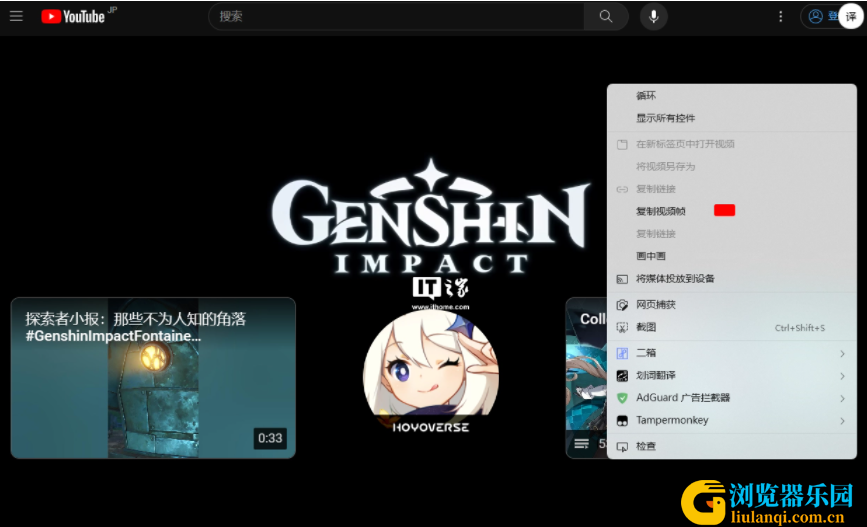Click the scissors icon beside 截图
Viewport: 867px width, 527px height.
pyautogui.click(x=622, y=327)
